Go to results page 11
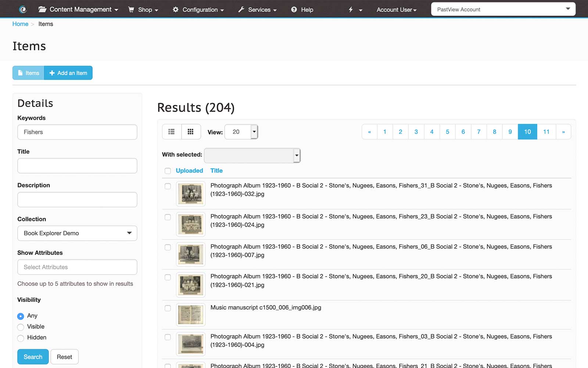The height and width of the screenshot is (368, 588). point(546,132)
